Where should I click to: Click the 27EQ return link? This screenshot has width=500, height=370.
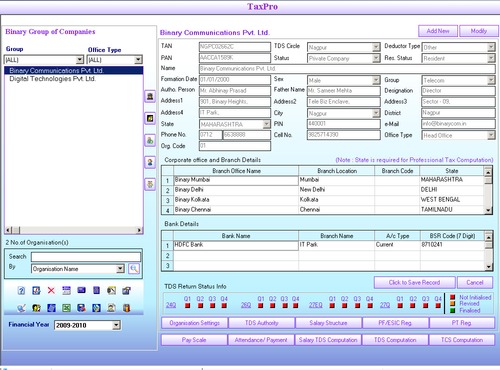pos(316,305)
